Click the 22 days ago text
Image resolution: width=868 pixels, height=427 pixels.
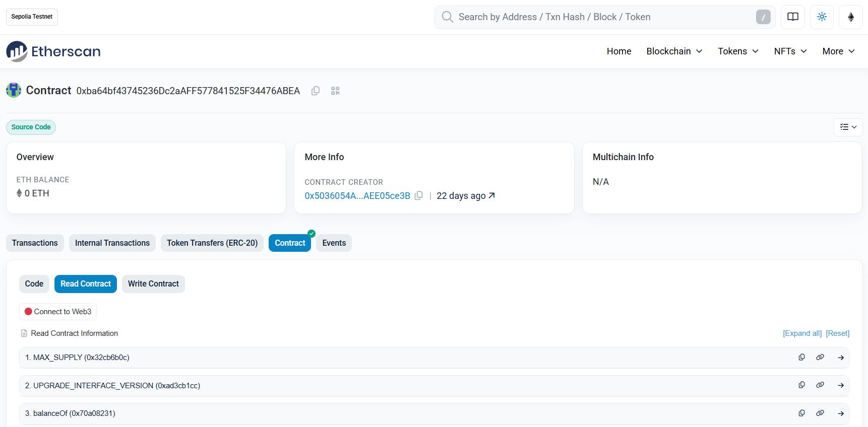tap(461, 196)
